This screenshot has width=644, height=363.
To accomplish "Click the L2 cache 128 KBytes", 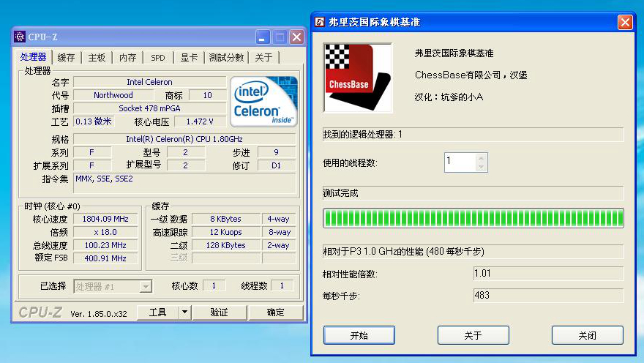I will (226, 245).
